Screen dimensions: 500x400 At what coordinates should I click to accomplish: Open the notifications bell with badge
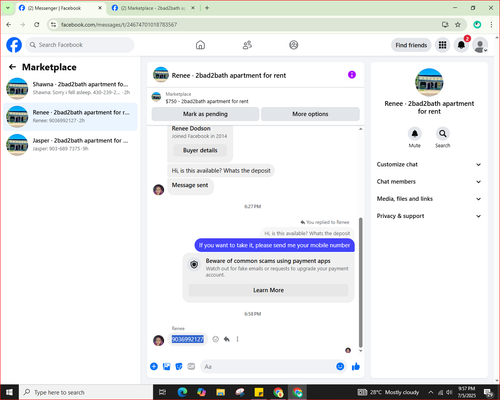coord(461,45)
